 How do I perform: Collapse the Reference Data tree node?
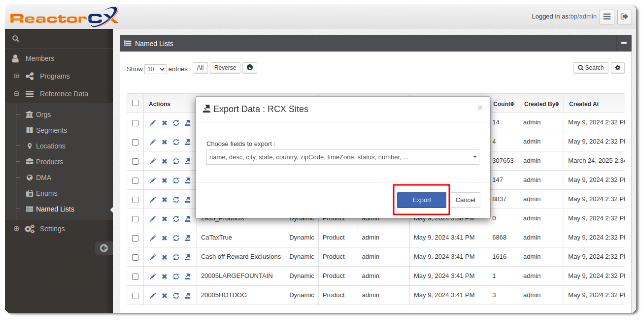[x=16, y=94]
